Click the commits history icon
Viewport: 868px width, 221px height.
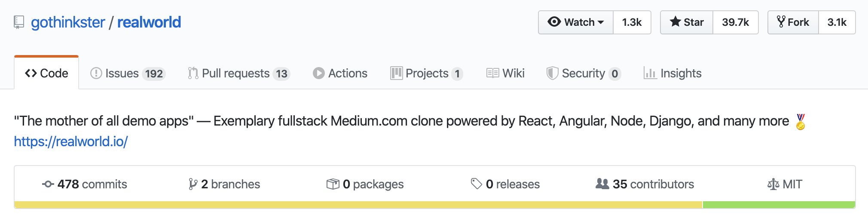point(48,184)
